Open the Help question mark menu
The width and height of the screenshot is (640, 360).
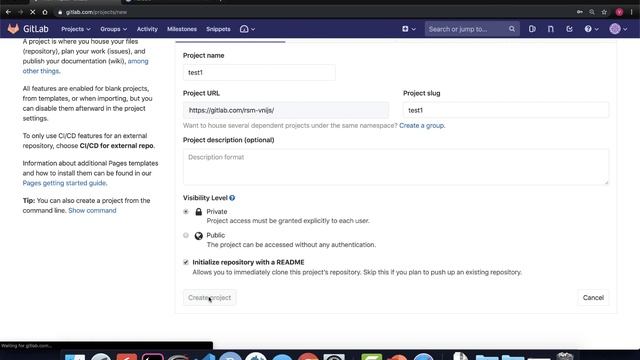[591, 29]
